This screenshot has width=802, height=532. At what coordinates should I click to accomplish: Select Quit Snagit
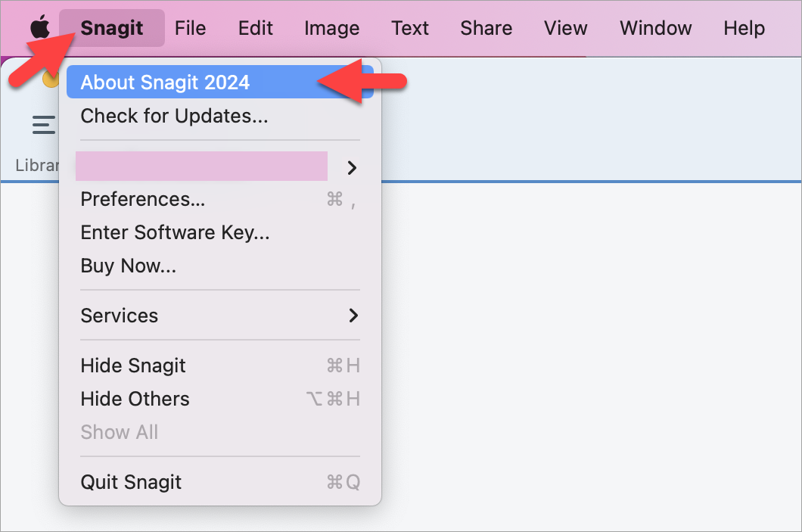click(131, 482)
